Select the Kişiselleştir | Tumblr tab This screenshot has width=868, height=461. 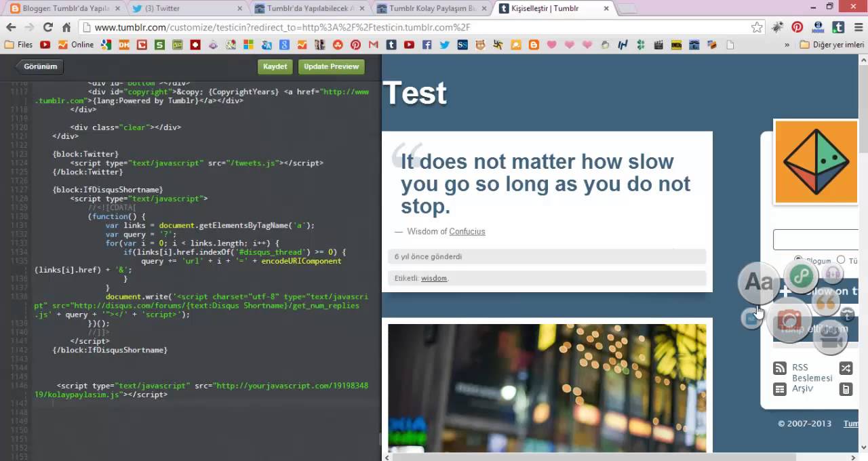pos(553,9)
